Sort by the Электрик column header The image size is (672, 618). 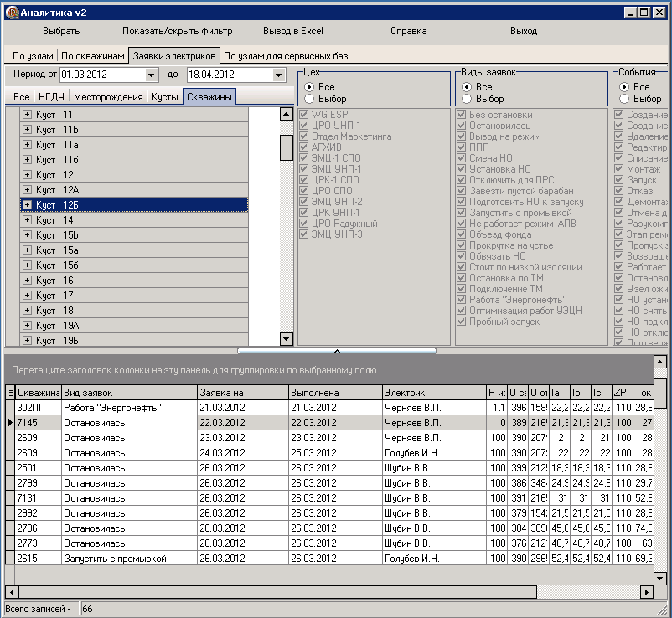coord(434,393)
